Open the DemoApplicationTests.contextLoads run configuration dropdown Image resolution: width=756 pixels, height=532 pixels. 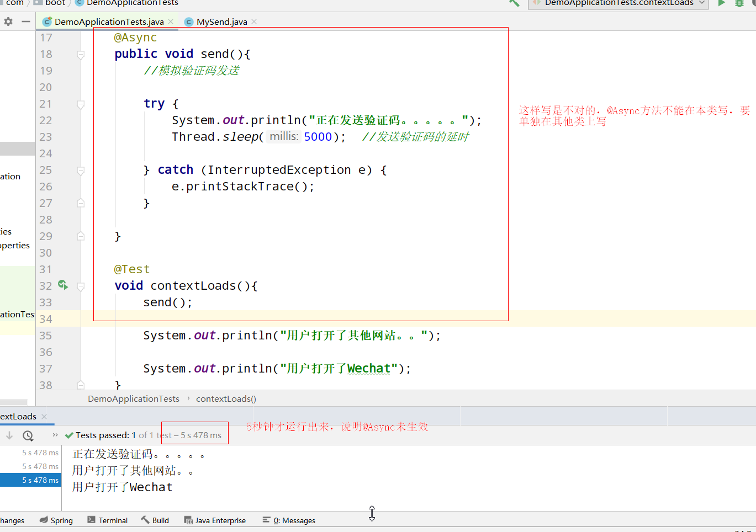[618, 3]
